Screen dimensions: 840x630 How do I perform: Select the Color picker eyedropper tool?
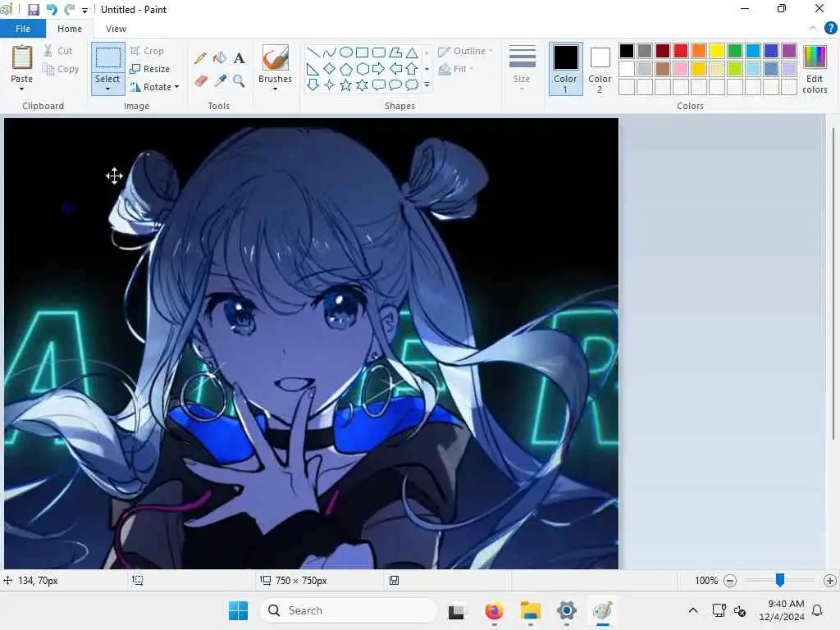(220, 81)
